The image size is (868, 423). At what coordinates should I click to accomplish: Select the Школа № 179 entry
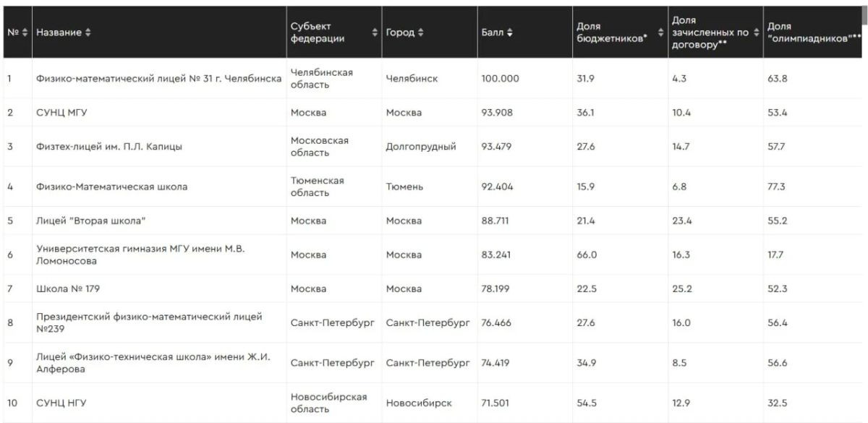[68, 289]
